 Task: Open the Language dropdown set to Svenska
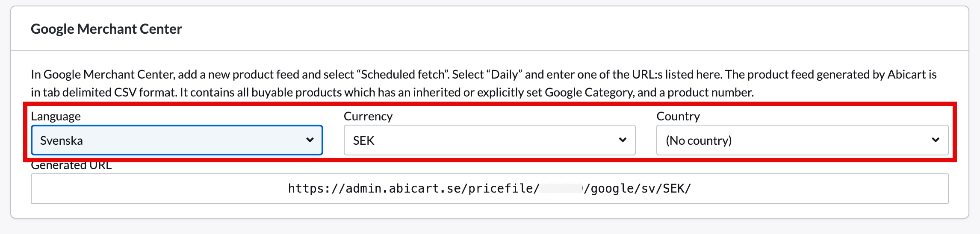[x=176, y=140]
